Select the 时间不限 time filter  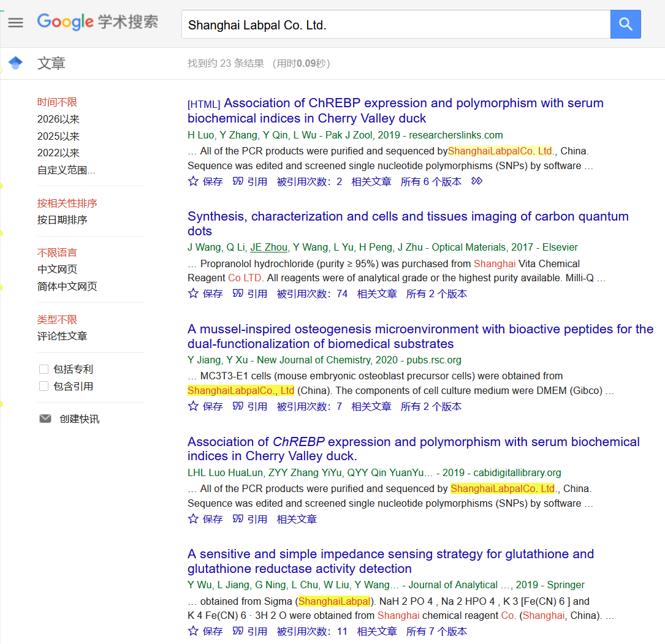[57, 102]
